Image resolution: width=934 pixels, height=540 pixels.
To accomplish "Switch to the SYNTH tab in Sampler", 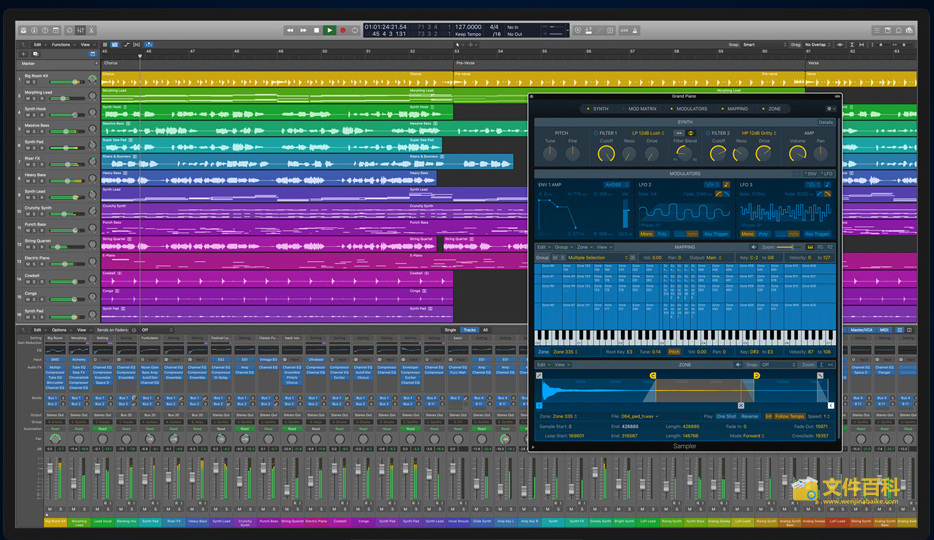I will click(598, 109).
